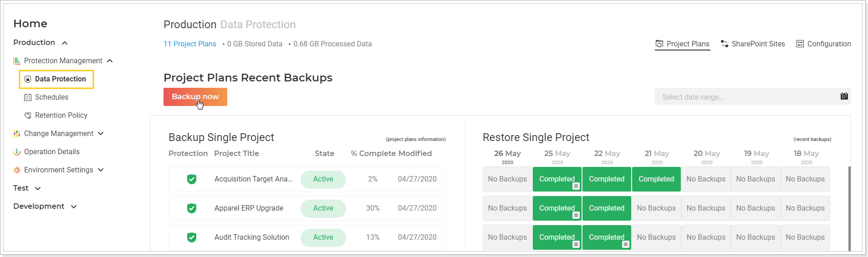
Task: Select Data Protection in the sidebar
Action: (56, 79)
